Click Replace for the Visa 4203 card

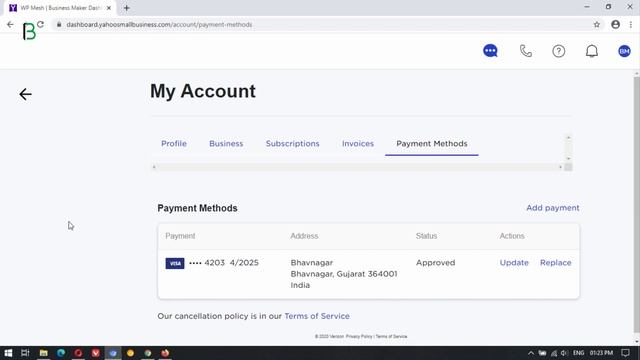(556, 262)
